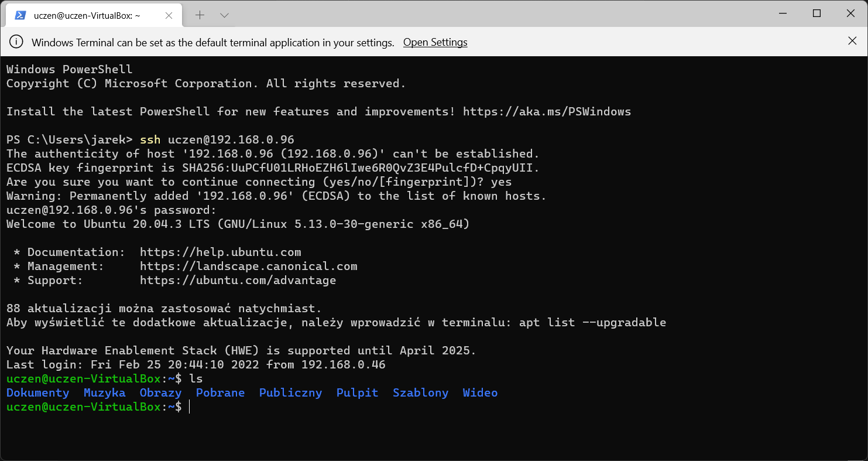Click the PowerShell icon in the tab
This screenshot has width=868, height=461.
click(x=20, y=16)
